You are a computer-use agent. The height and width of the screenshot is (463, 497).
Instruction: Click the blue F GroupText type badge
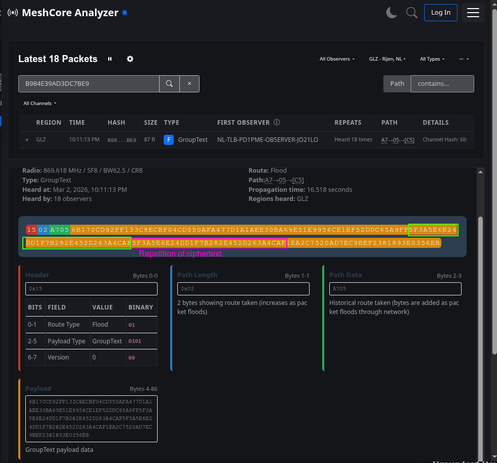tap(169, 140)
